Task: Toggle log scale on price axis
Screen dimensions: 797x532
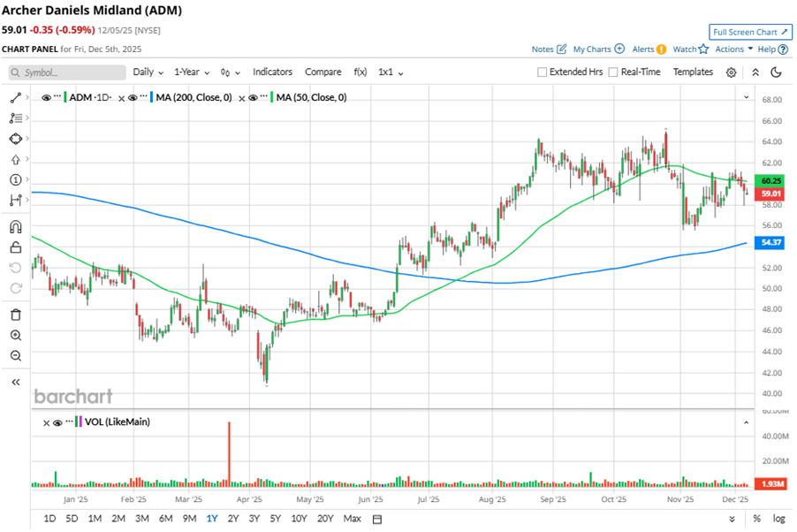Action: (778, 519)
